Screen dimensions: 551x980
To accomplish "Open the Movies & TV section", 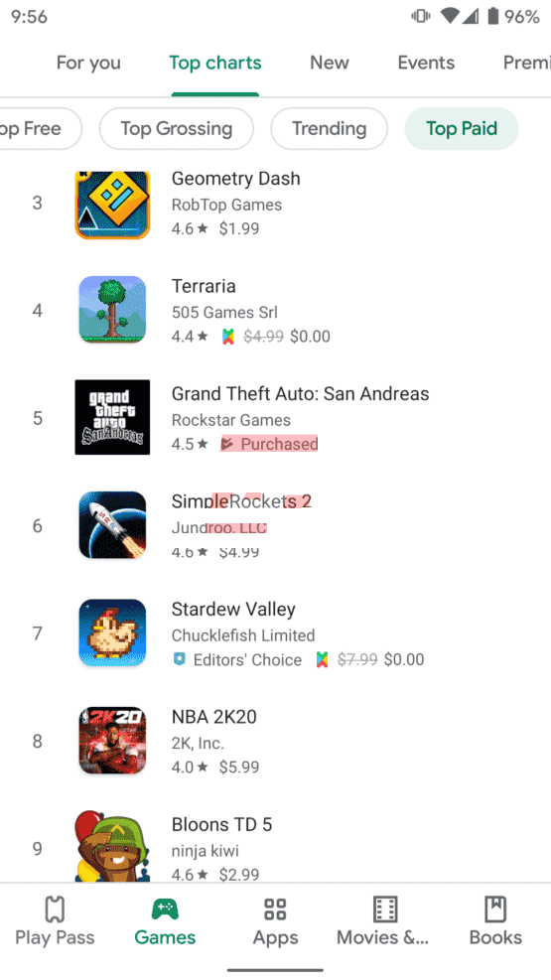I will (383, 921).
